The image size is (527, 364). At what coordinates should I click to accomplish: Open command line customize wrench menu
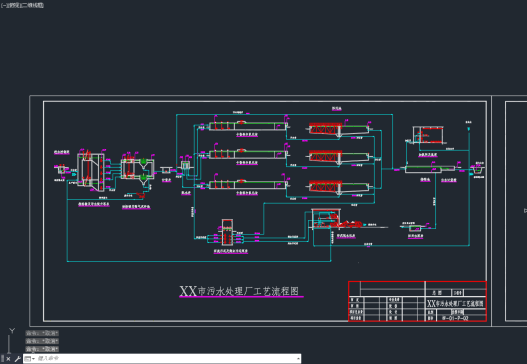tap(17, 359)
